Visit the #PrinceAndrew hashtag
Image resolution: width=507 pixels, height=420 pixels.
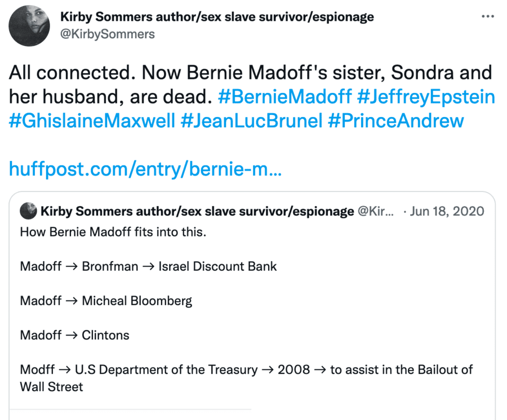point(395,120)
